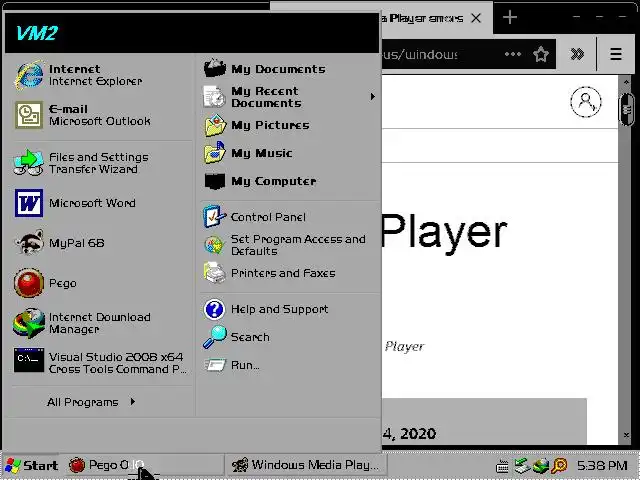The width and height of the screenshot is (640, 480).
Task: Open My Documents folder icon
Action: (215, 68)
